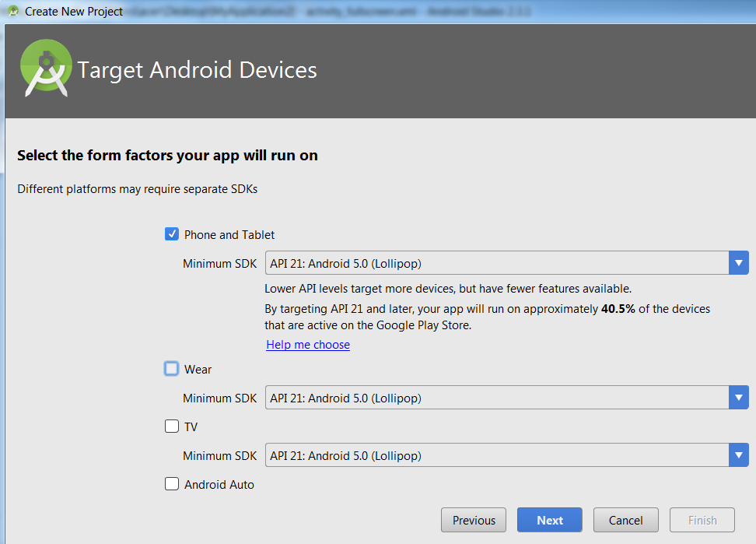
Task: Click the disabled Finish button
Action: (x=702, y=520)
